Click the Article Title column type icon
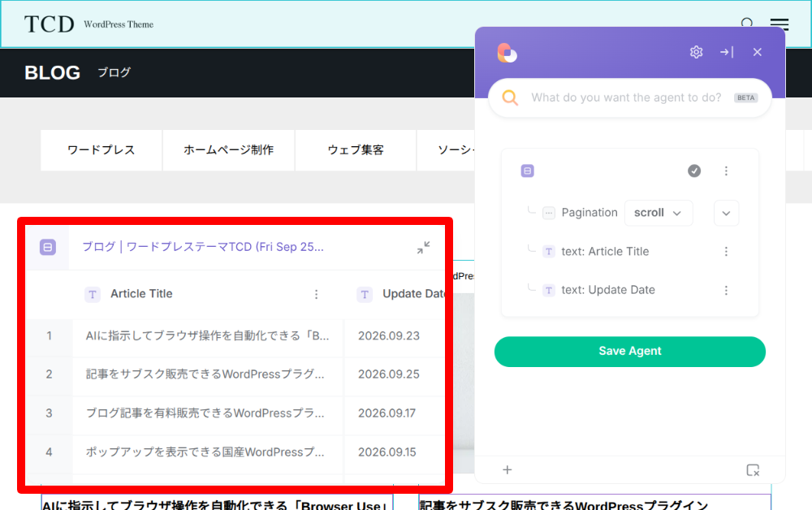 coord(93,295)
